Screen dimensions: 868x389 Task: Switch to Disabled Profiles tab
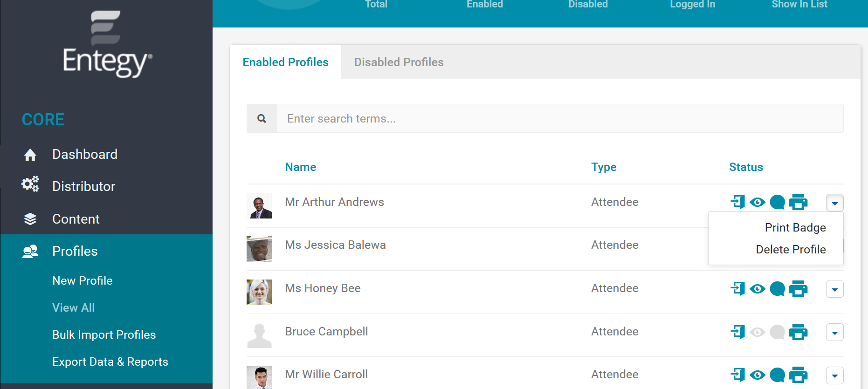399,62
